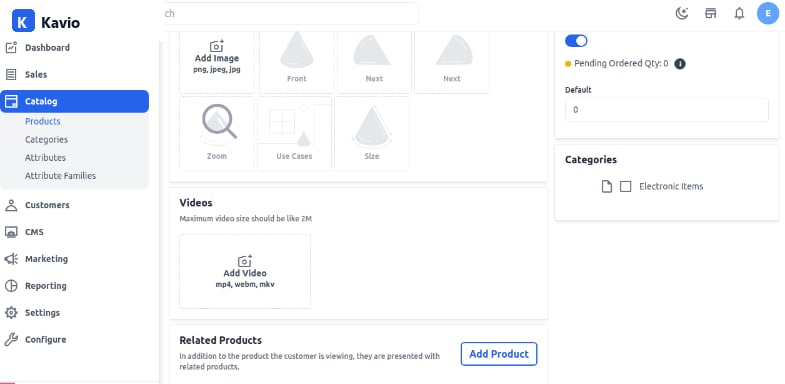Viewport: 785px width, 384px height.
Task: Click the Add Video upload box
Action: [x=245, y=271]
